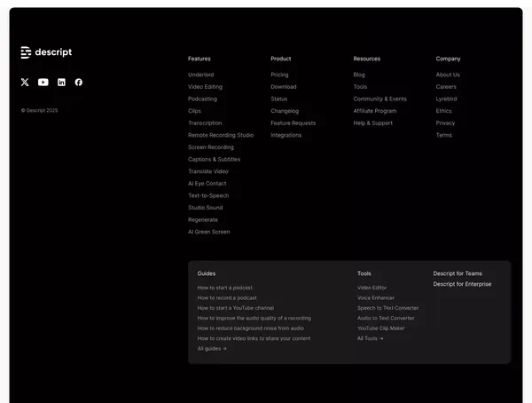This screenshot has height=403, width=532.
Task: Open the Changelog link
Action: point(285,111)
